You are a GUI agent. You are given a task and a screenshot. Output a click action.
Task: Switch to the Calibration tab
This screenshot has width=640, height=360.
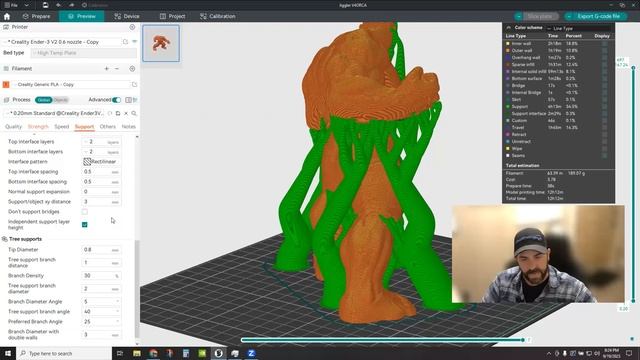[218, 16]
